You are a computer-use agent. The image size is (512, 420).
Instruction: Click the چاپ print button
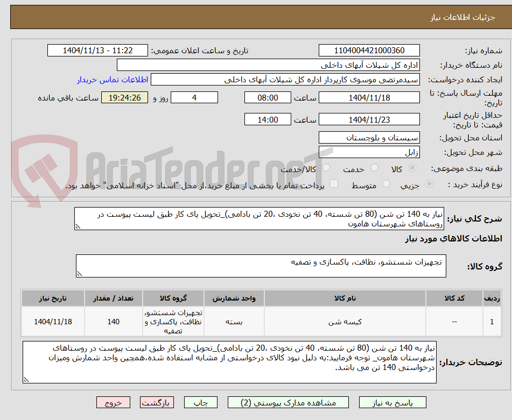pos(201,402)
